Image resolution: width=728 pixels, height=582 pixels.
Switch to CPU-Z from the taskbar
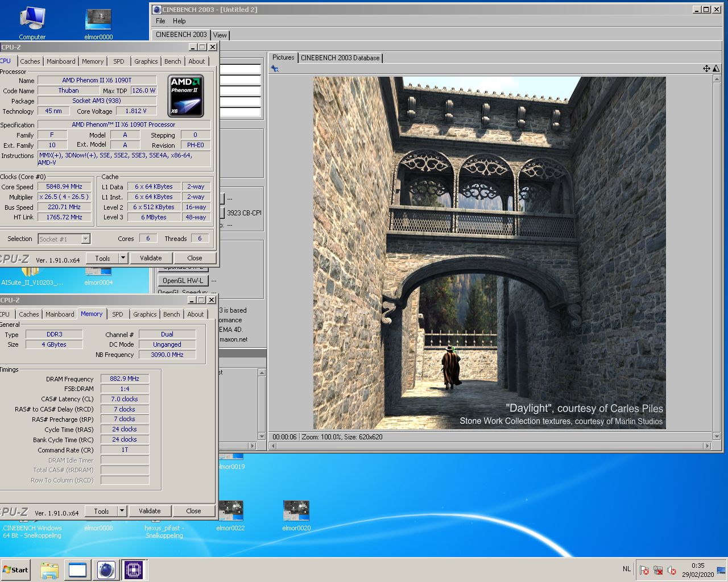click(x=134, y=570)
